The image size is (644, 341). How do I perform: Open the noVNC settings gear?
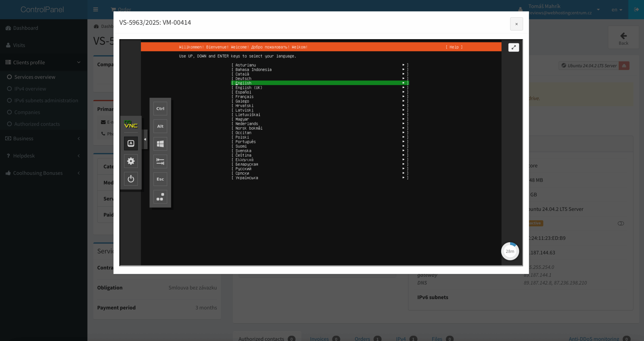coord(131,161)
